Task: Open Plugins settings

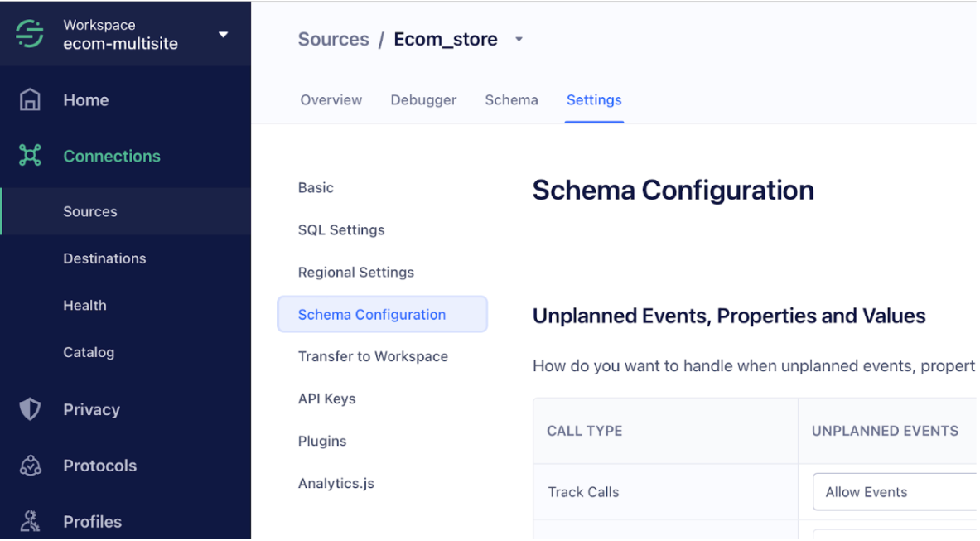Action: click(322, 441)
